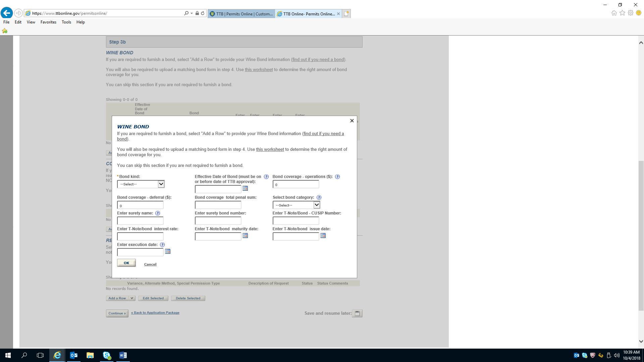This screenshot has height=362, width=644.
Task: Open calendar for T-Note/bond issue date
Action: (x=323, y=236)
